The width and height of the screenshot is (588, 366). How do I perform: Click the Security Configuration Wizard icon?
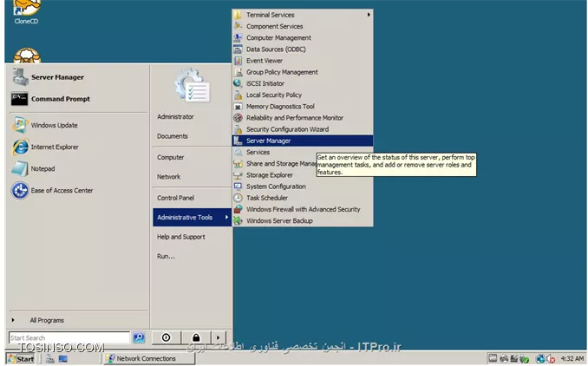pos(238,129)
